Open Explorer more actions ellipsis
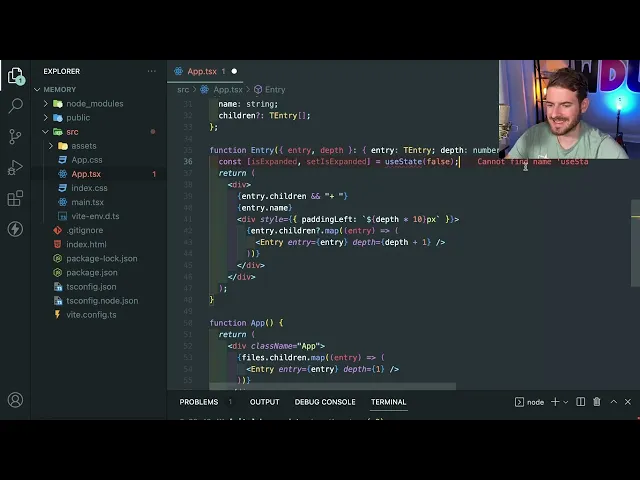Screen dimensions: 640x480 pos(151,71)
